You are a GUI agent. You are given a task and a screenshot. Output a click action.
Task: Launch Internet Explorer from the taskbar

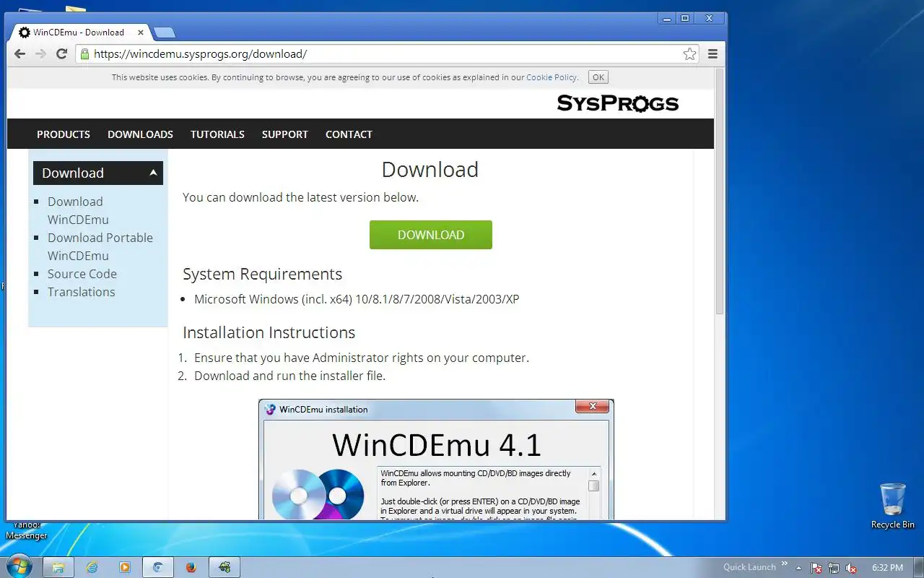92,567
